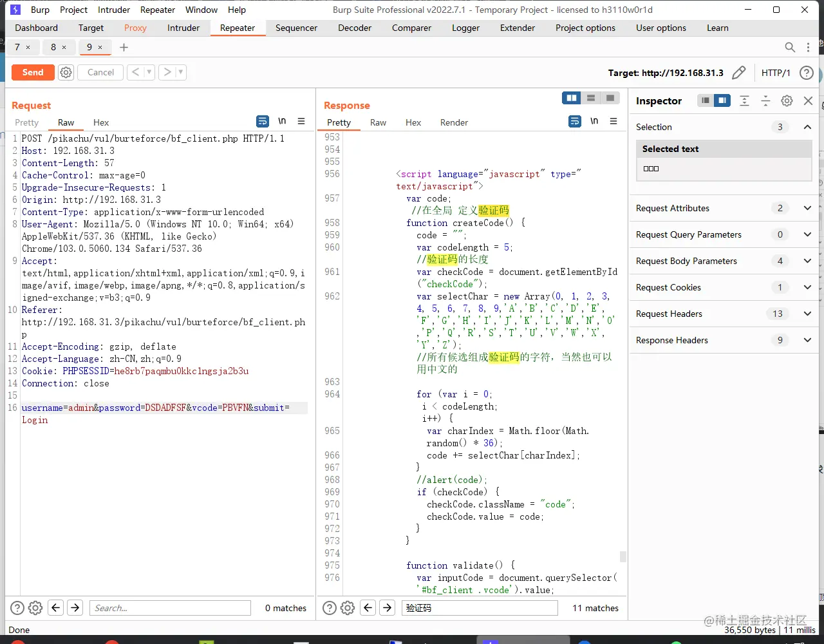
Task: Open Inspector settings gear
Action: [787, 100]
